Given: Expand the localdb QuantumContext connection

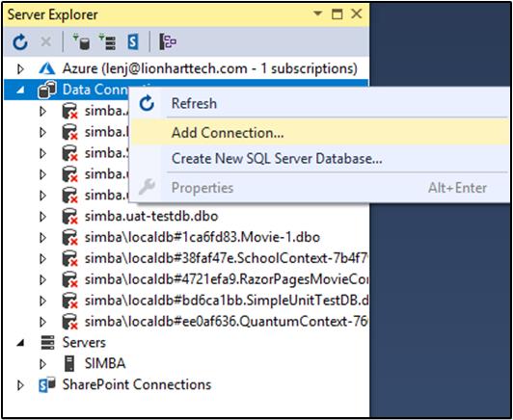Looking at the screenshot, I should pyautogui.click(x=42, y=322).
